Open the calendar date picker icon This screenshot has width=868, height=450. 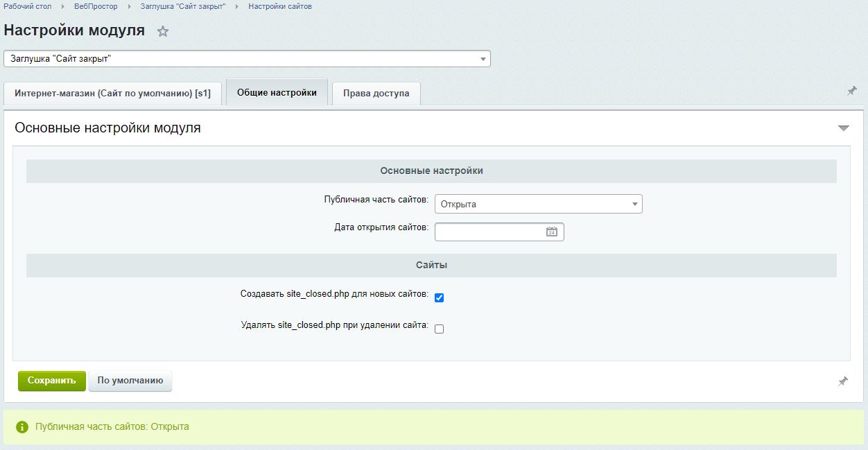click(x=552, y=232)
